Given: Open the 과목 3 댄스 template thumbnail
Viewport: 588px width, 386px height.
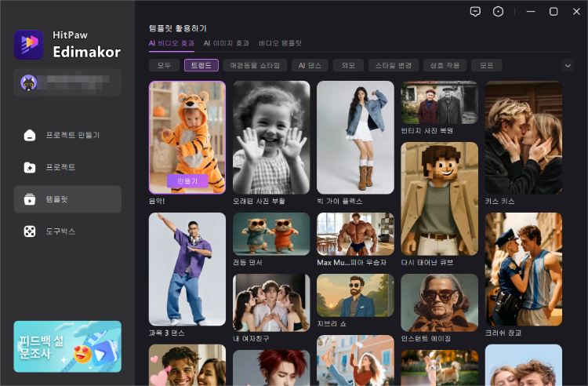Looking at the screenshot, I should pyautogui.click(x=187, y=269).
